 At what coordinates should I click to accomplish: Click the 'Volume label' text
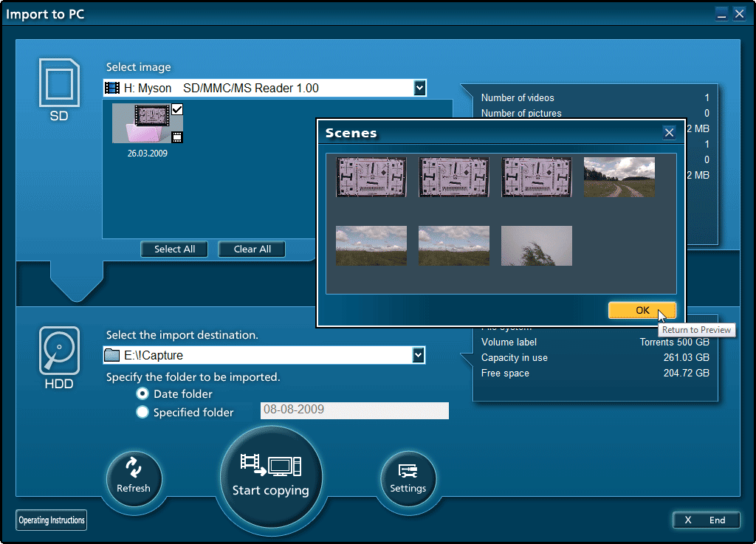coord(509,342)
